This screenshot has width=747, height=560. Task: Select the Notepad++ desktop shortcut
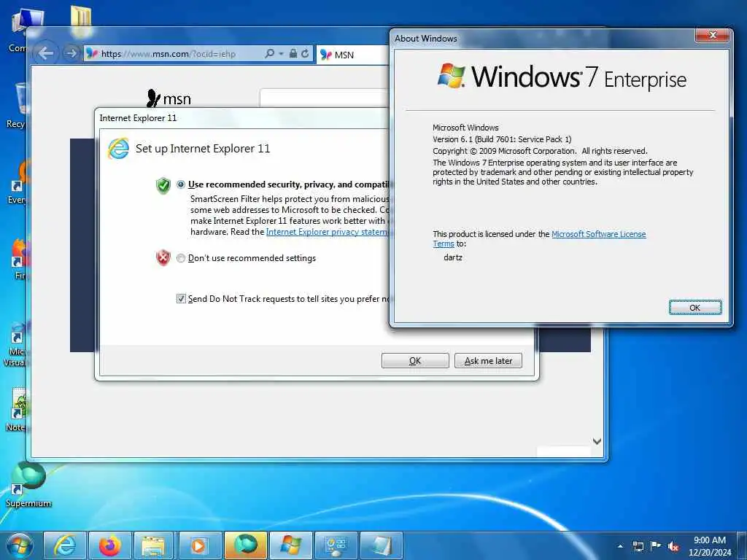(16, 410)
